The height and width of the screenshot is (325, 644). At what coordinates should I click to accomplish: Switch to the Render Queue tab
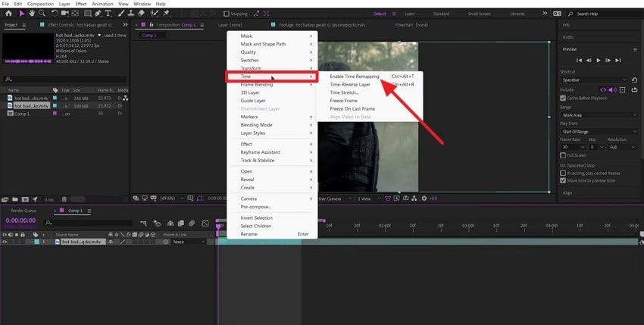tap(23, 211)
